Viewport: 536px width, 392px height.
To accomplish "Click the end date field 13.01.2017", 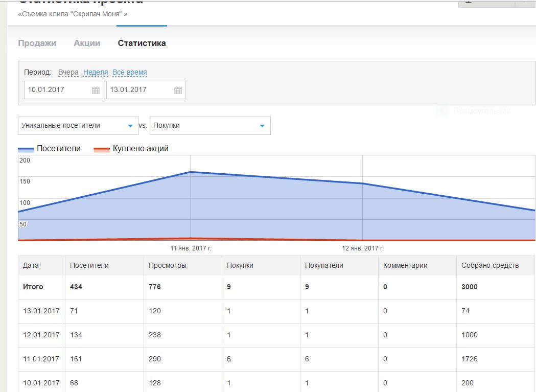I will pyautogui.click(x=139, y=90).
